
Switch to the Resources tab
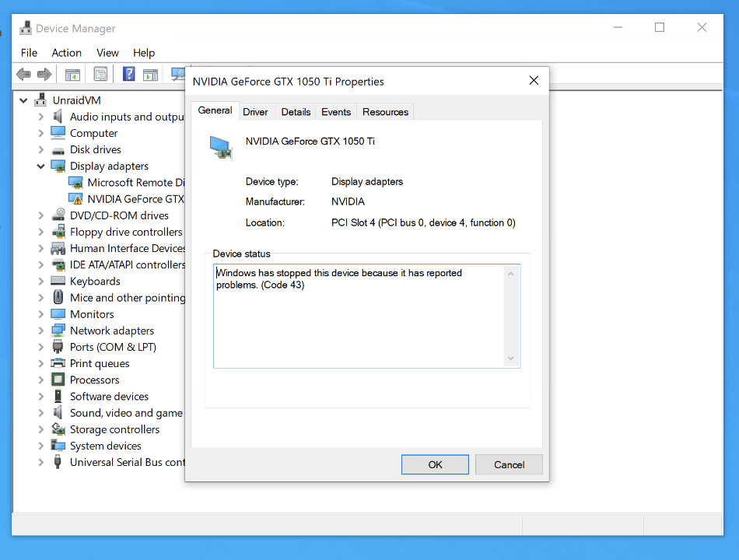385,112
